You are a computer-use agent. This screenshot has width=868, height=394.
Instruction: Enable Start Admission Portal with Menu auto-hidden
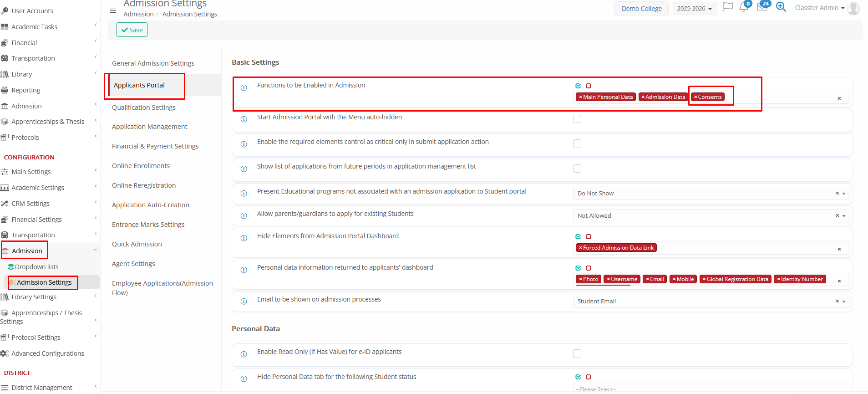(577, 119)
